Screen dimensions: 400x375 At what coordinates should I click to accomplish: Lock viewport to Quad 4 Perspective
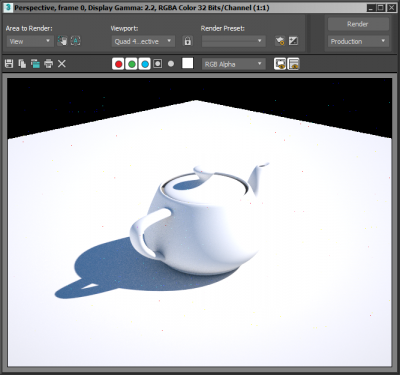(x=188, y=41)
